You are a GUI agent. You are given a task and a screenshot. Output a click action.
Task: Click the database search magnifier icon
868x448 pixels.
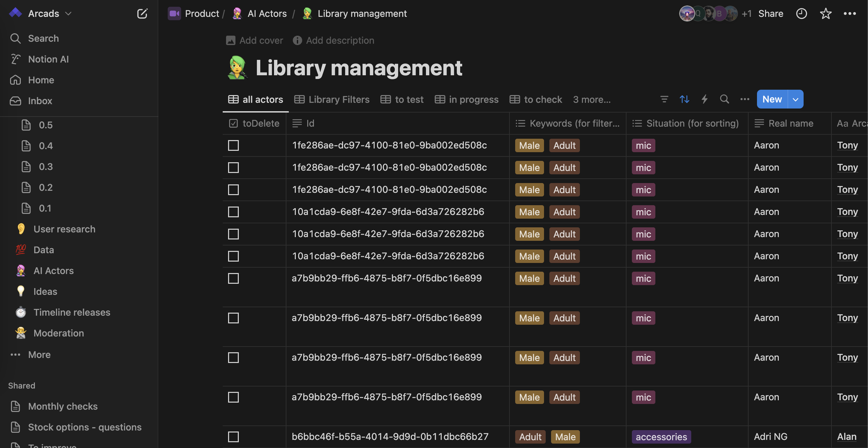pyautogui.click(x=724, y=99)
